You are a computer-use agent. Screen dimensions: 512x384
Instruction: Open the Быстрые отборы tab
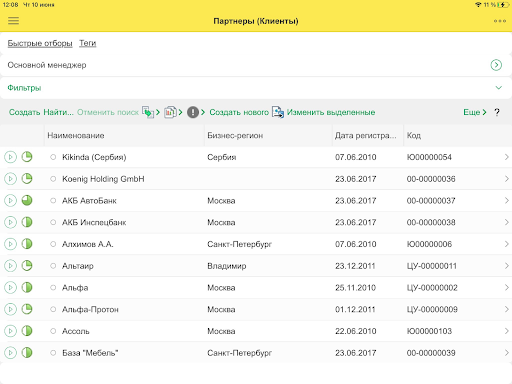[x=40, y=43]
